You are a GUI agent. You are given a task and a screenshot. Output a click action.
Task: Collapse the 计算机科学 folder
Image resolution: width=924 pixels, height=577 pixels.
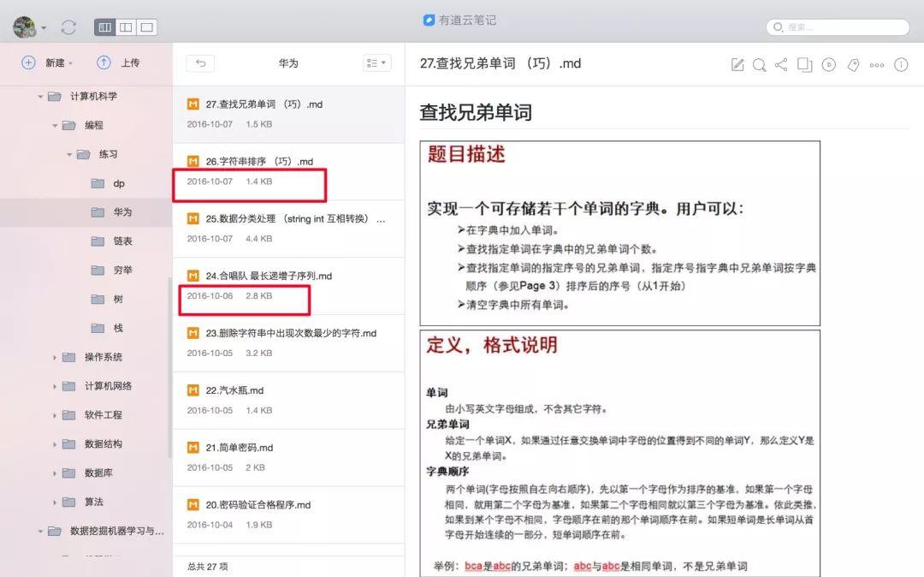40,97
